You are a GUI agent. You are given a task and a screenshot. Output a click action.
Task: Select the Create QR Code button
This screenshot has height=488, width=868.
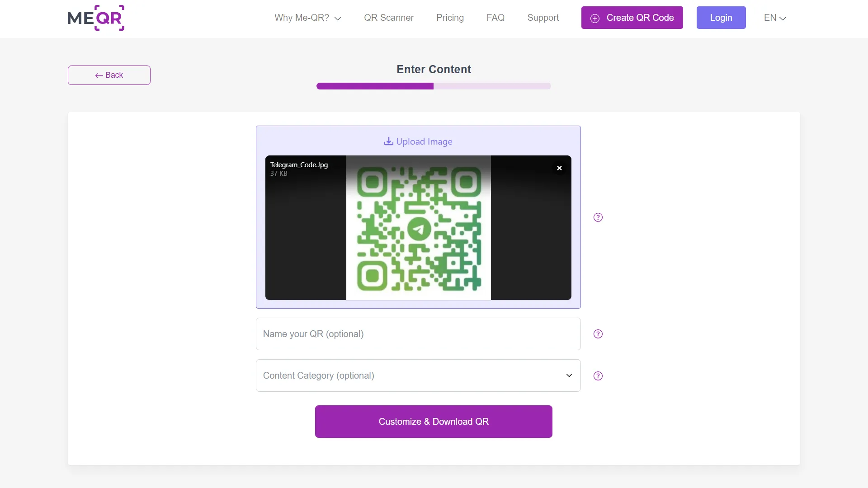[632, 18]
